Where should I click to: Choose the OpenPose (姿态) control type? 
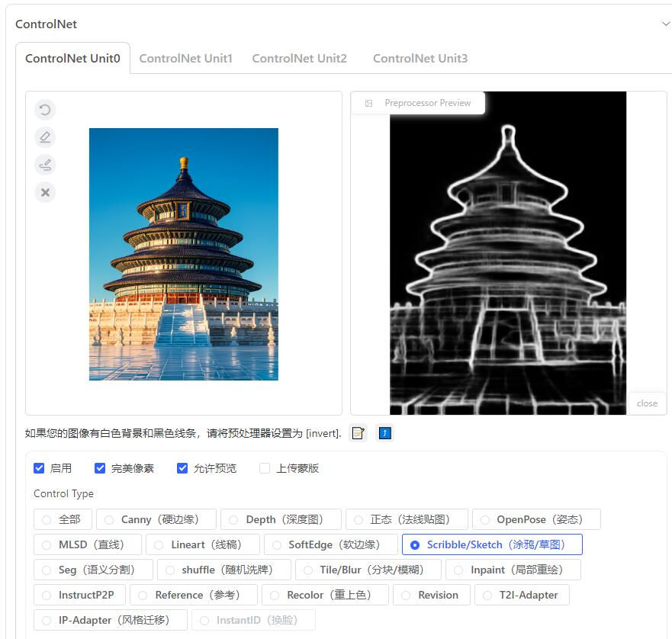[x=485, y=519]
